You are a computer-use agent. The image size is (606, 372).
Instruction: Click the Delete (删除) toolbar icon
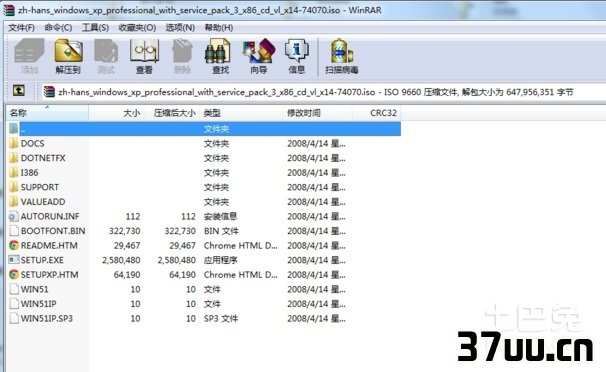coord(182,51)
